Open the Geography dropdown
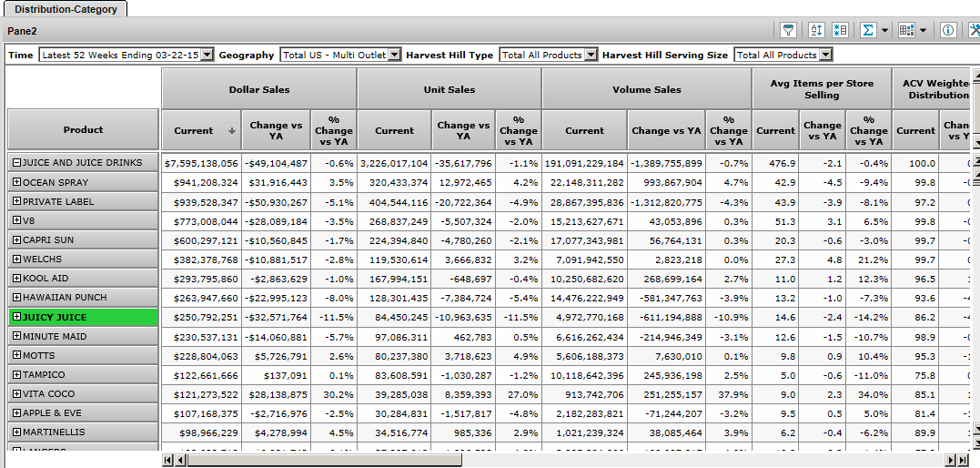 coord(394,55)
